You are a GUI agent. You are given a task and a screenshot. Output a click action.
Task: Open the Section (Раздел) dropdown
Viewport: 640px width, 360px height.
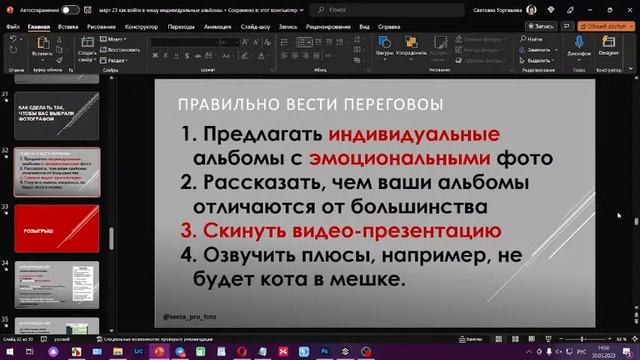pyautogui.click(x=114, y=60)
